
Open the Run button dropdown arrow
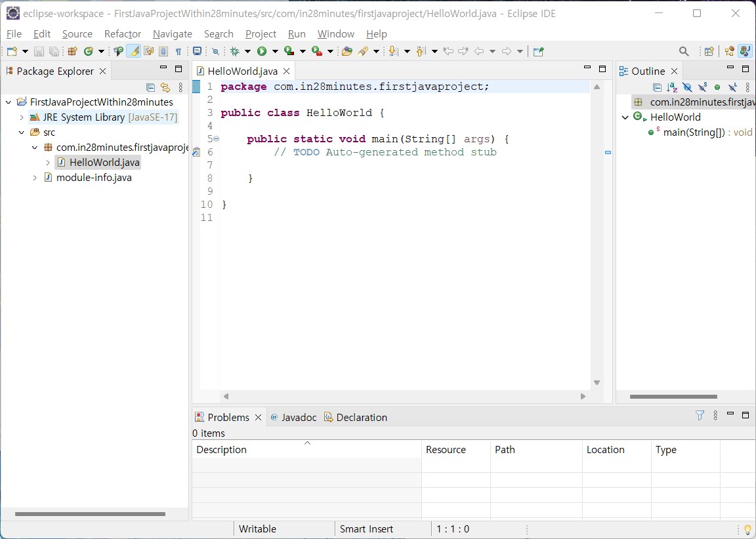[x=275, y=51]
